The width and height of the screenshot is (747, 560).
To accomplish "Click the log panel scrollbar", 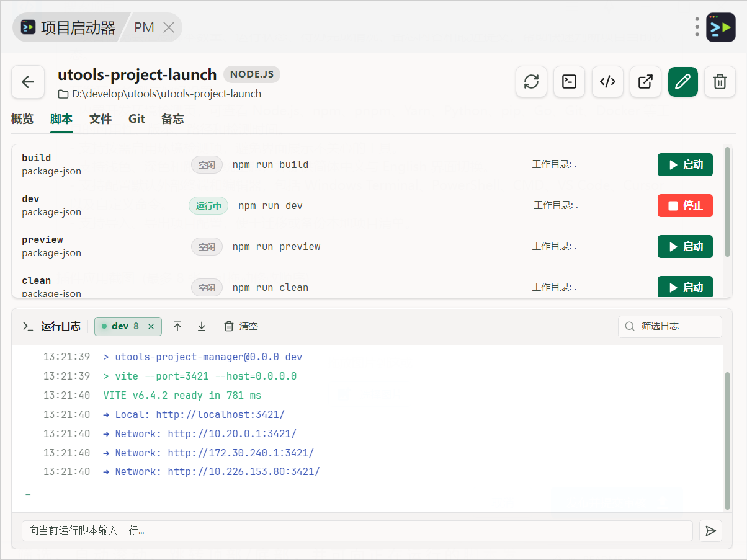I will coord(728,440).
